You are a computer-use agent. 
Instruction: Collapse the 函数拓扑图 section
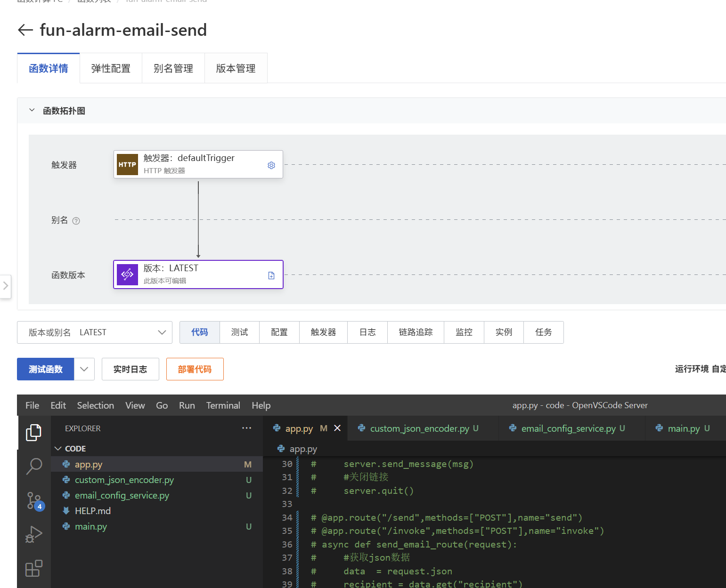(32, 110)
